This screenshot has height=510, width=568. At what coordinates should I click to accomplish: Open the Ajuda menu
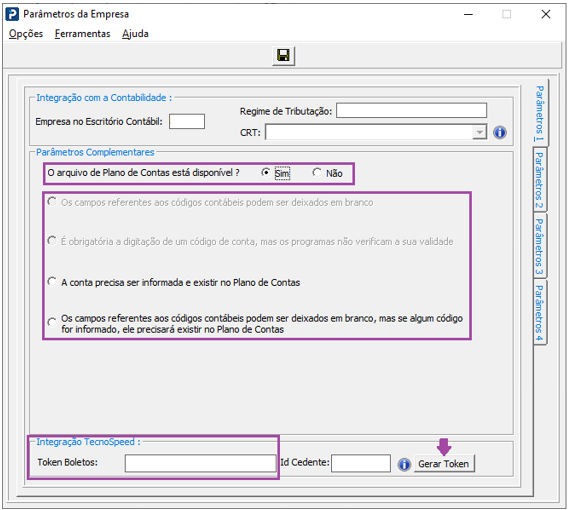click(135, 34)
